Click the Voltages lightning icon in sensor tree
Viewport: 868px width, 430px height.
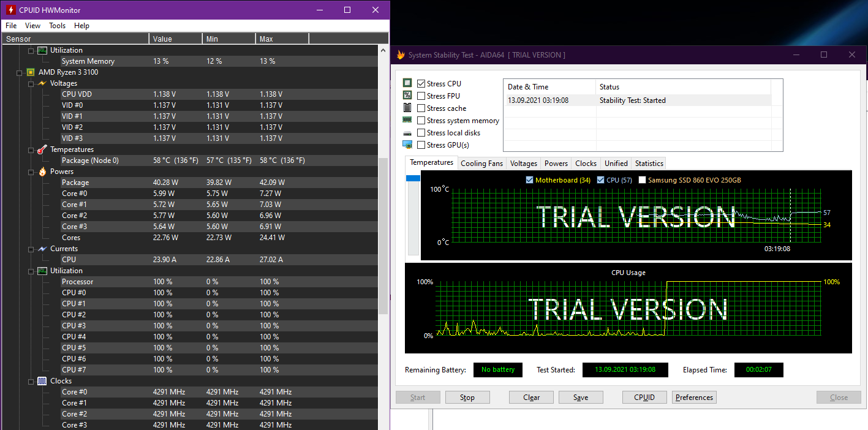42,83
